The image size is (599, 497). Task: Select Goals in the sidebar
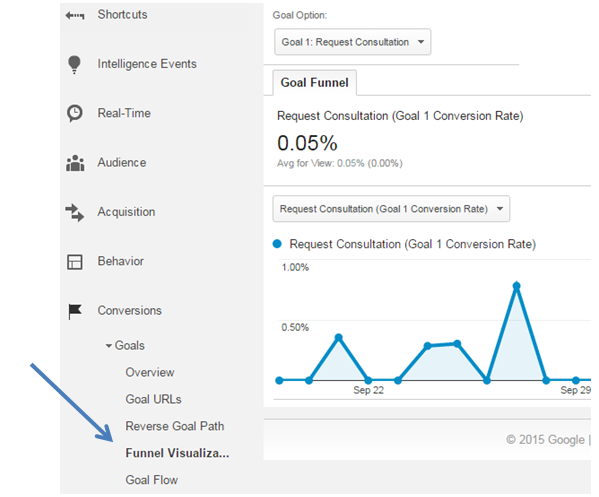click(x=130, y=346)
